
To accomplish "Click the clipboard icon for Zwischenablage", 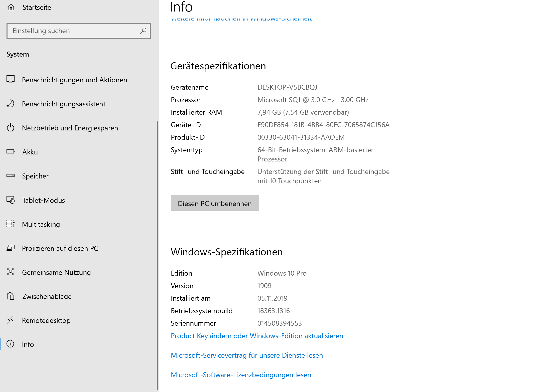I will pyautogui.click(x=11, y=296).
